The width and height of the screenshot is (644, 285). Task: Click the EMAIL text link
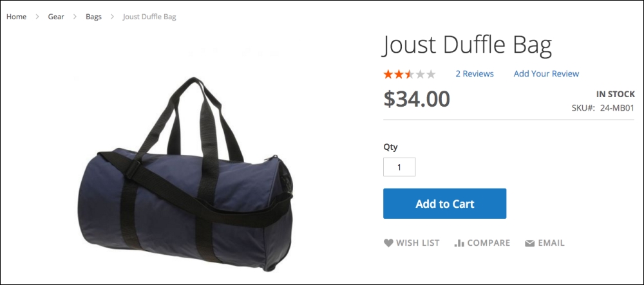[x=551, y=243]
